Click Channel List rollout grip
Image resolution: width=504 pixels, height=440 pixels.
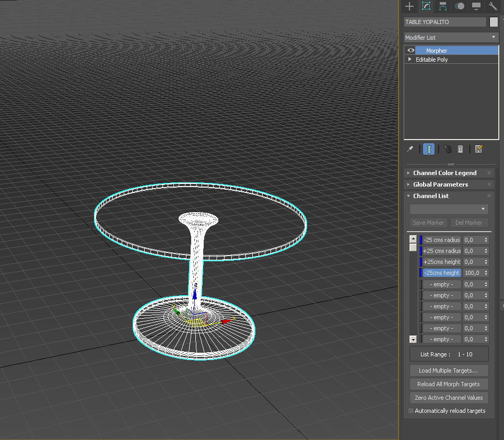pyautogui.click(x=489, y=196)
